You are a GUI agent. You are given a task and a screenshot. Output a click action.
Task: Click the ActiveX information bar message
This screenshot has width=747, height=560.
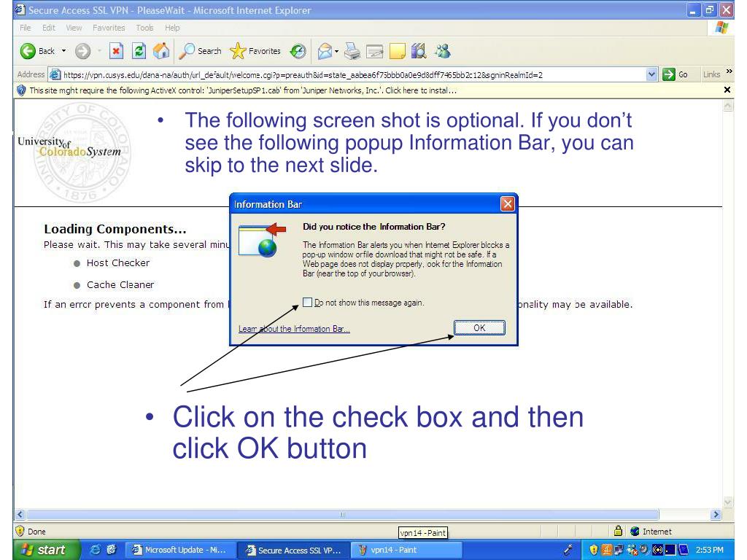(x=243, y=90)
